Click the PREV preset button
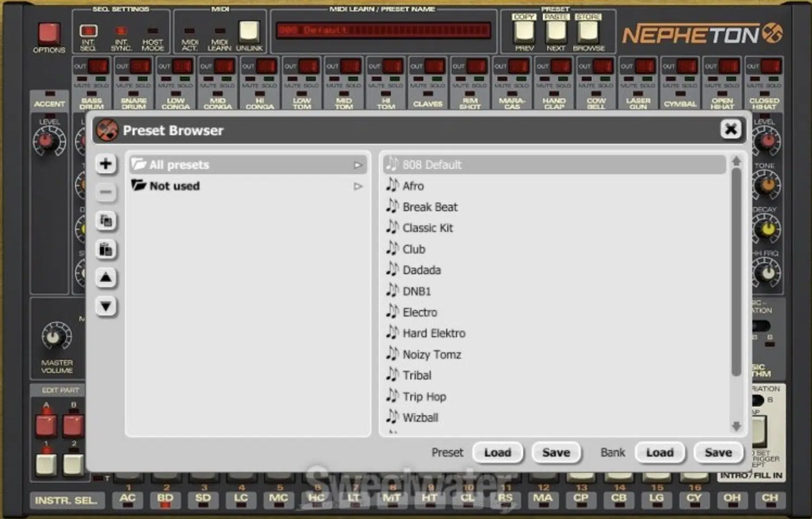 tap(524, 31)
